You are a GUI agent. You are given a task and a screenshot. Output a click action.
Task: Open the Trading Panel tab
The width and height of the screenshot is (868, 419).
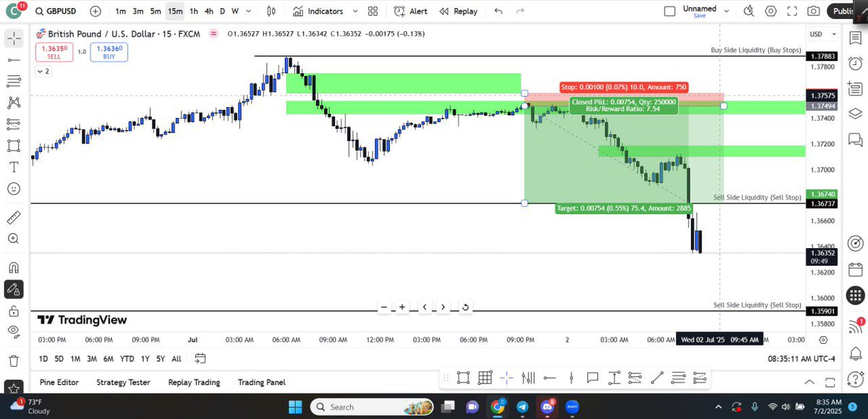262,382
